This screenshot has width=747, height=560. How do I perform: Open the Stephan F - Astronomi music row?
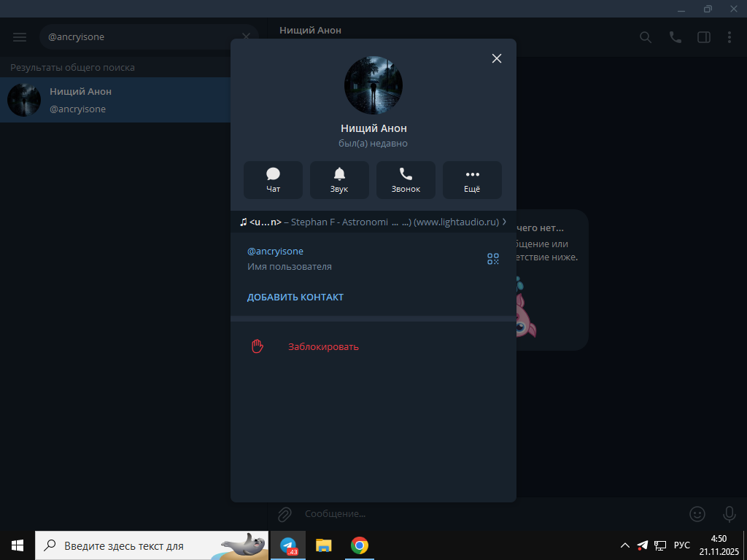373,222
